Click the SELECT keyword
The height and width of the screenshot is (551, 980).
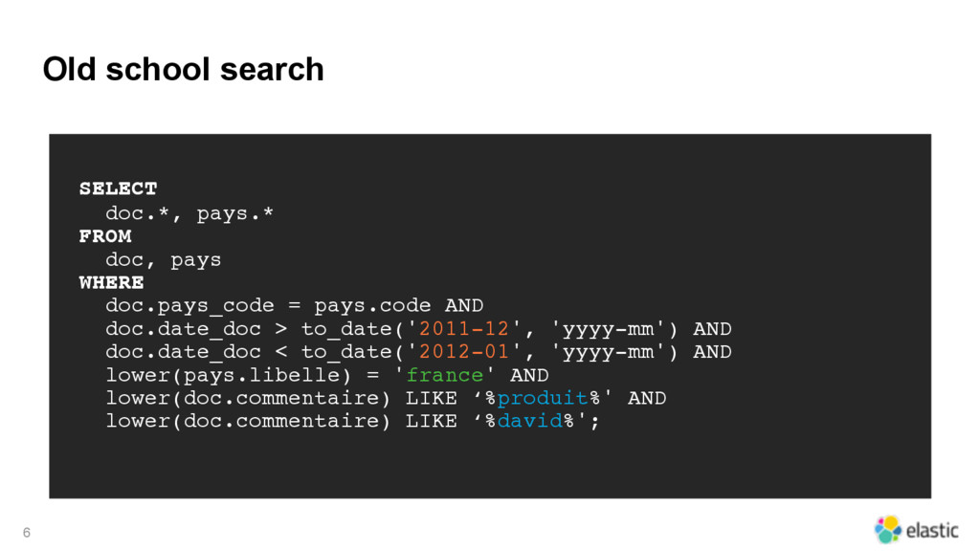pos(118,188)
